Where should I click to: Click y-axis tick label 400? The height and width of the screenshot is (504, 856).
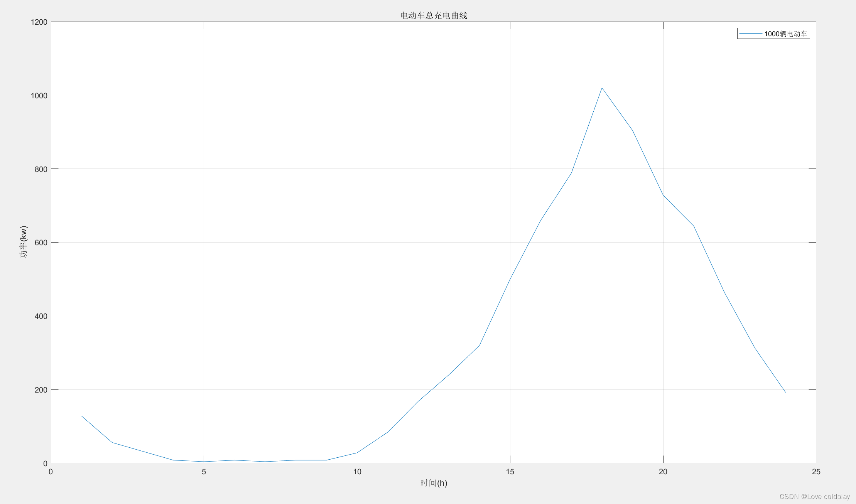41,316
